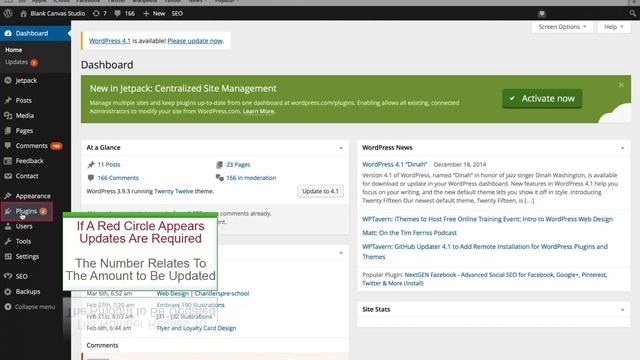This screenshot has width=640, height=360.
Task: Open WordPress 4.1 "Dinah" news link
Action: (x=394, y=164)
